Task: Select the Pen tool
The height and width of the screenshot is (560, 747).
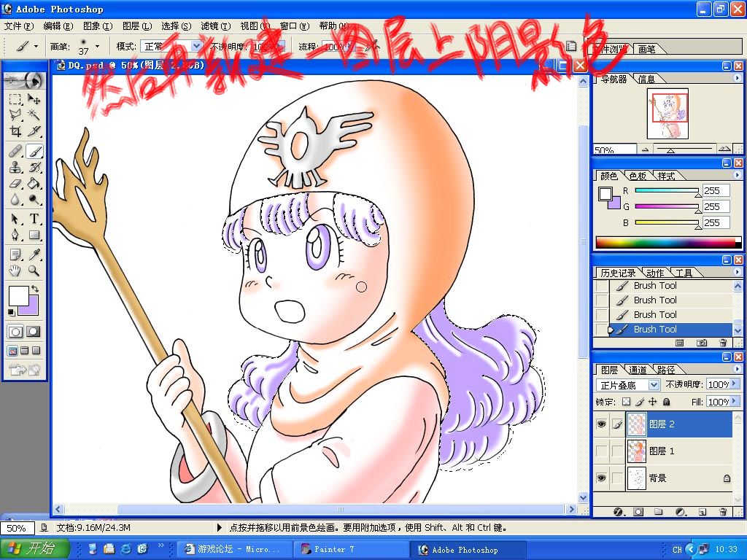Action: click(x=15, y=235)
